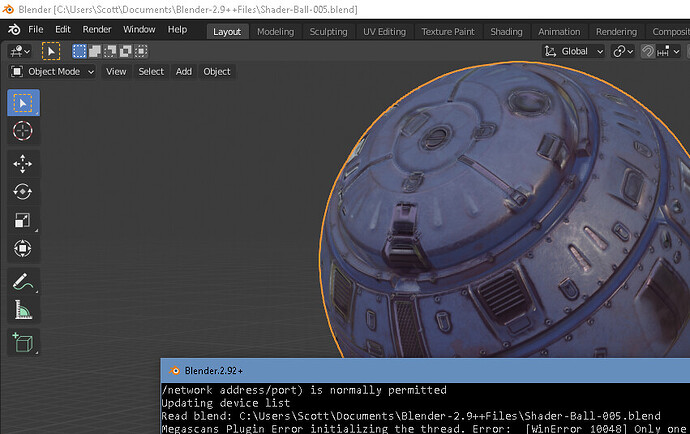Open the editor type dropdown
This screenshot has height=434, width=690.
[x=20, y=51]
